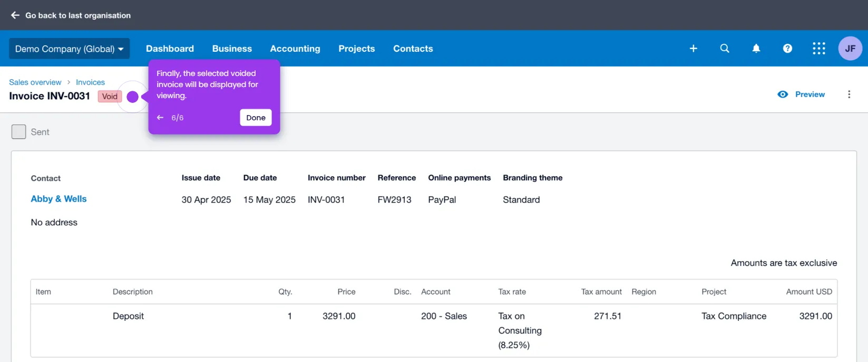Click Amounts are tax exclusive text
This screenshot has width=868, height=362.
[784, 263]
